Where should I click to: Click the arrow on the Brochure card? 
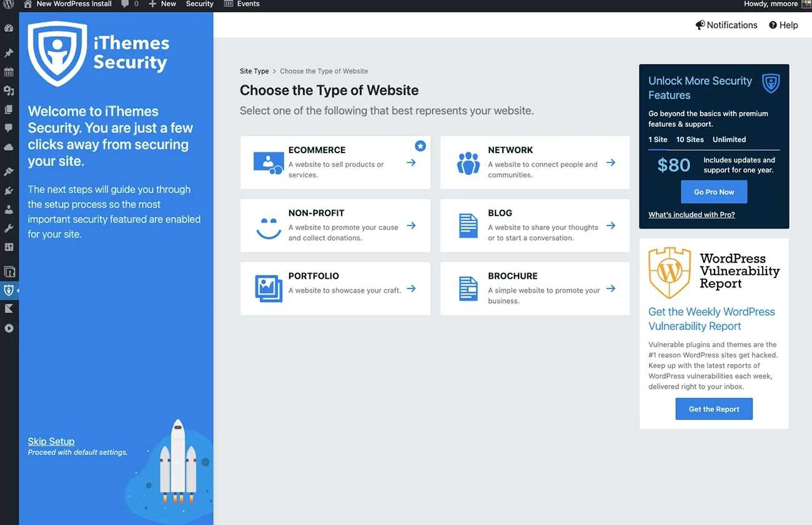(611, 289)
